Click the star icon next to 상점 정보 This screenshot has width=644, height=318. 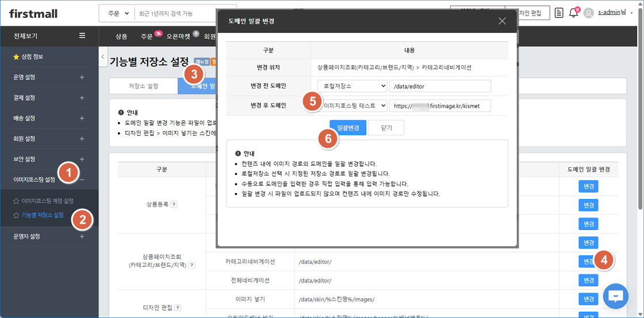(16, 57)
